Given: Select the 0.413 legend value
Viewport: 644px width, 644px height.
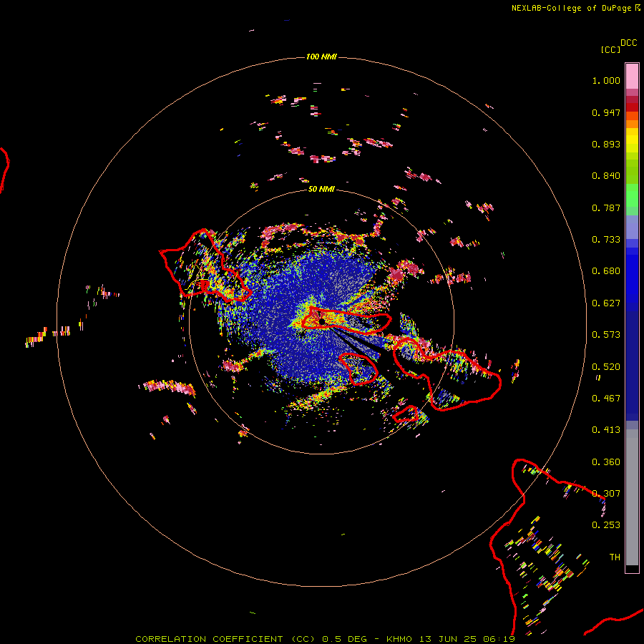Looking at the screenshot, I should coord(606,430).
